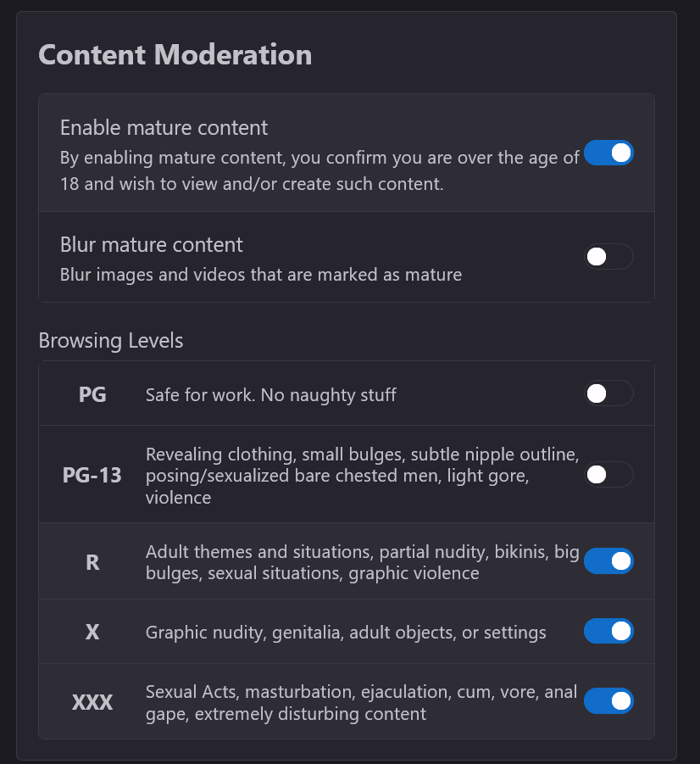This screenshot has height=764, width=700.
Task: Click the 'Safe for work' description text
Action: tap(270, 395)
